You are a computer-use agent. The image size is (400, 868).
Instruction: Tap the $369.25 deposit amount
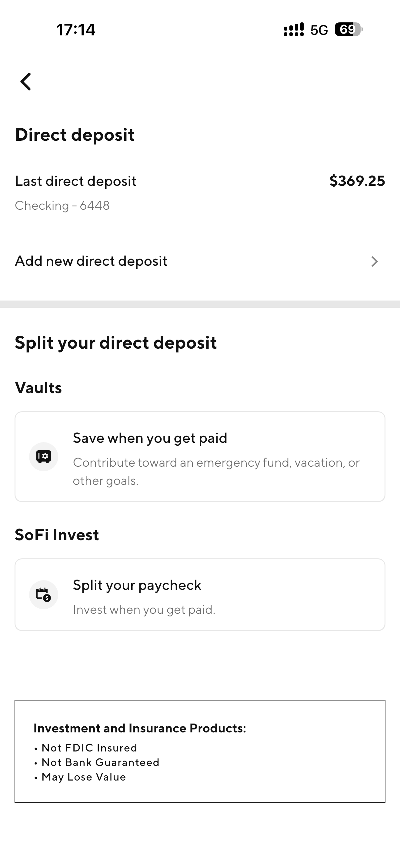point(357,181)
